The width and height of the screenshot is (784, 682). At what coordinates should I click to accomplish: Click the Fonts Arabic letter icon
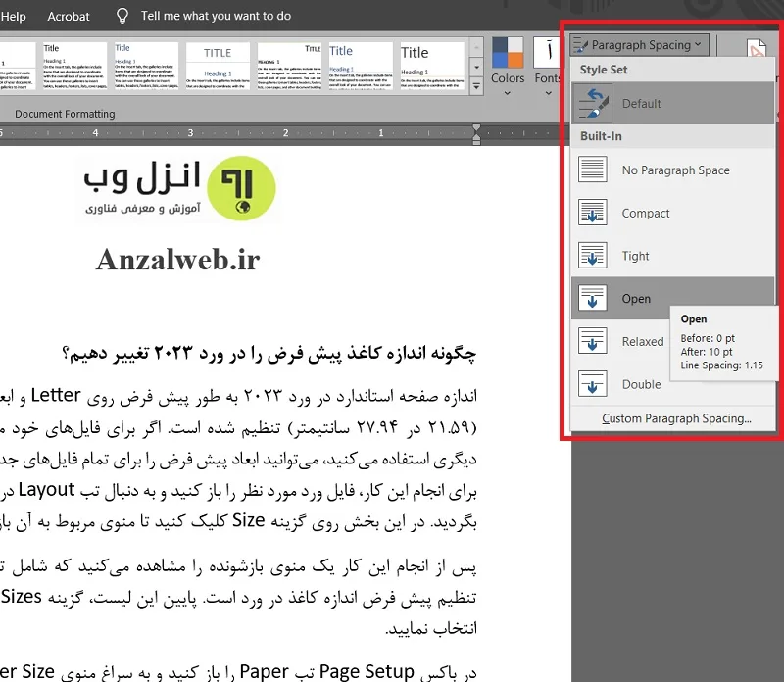(548, 52)
